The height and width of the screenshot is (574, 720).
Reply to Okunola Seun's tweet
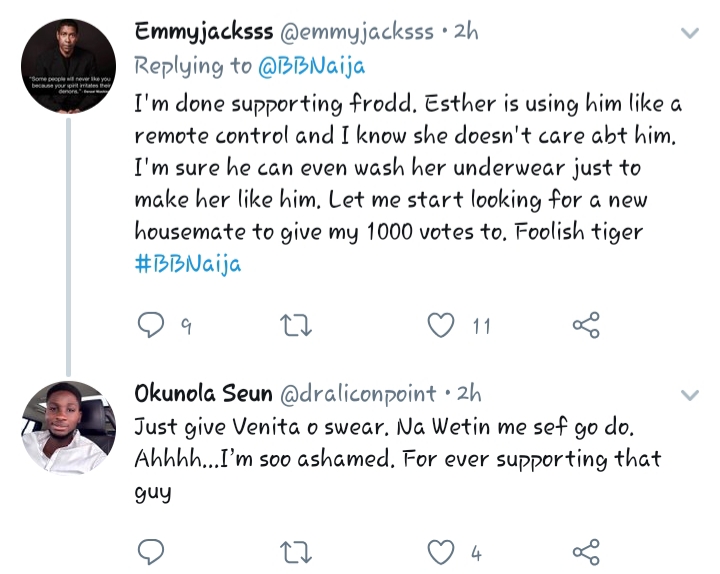150,551
